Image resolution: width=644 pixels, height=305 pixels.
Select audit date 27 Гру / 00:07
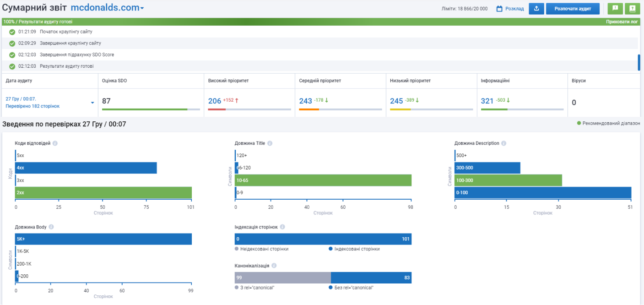pyautogui.click(x=21, y=98)
